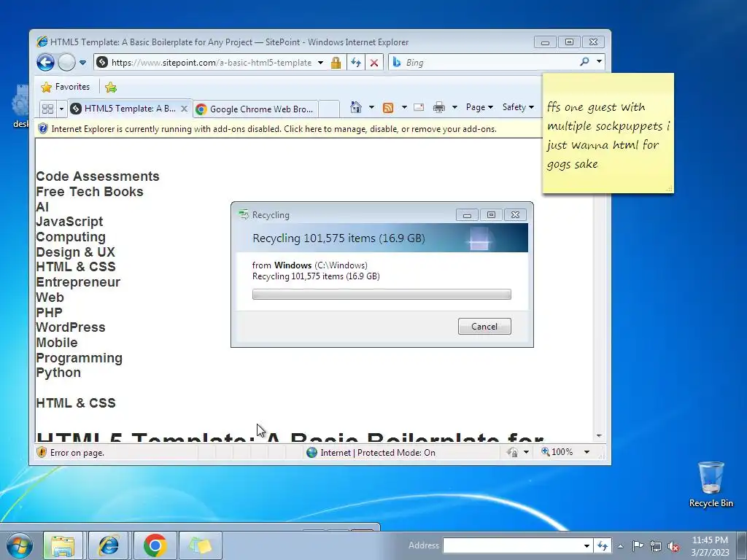This screenshot has height=560, width=747.
Task: Click the status bar privacy icon
Action: pos(513,452)
